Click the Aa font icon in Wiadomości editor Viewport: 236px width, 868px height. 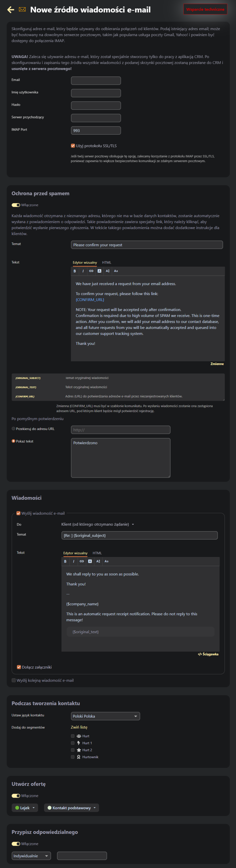pos(106,561)
